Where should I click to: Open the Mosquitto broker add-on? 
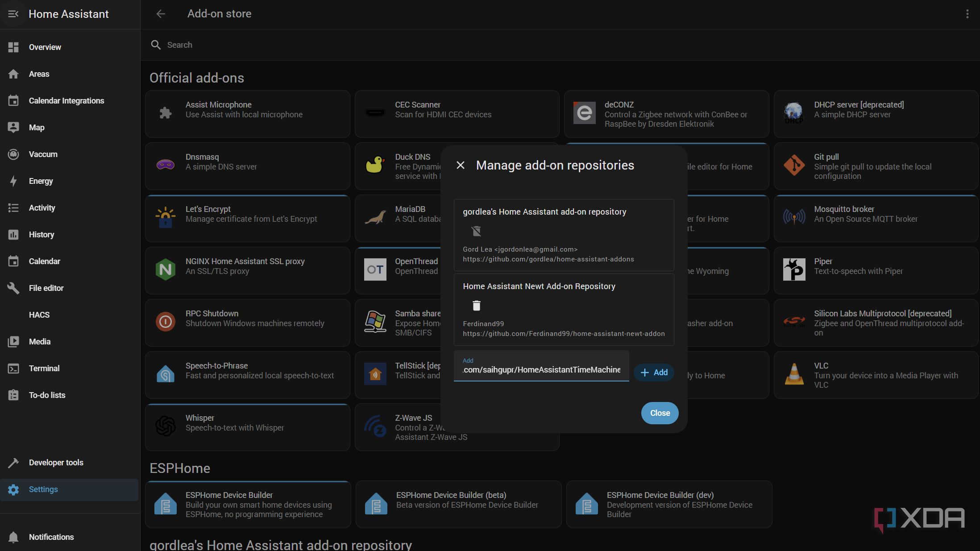876,218
